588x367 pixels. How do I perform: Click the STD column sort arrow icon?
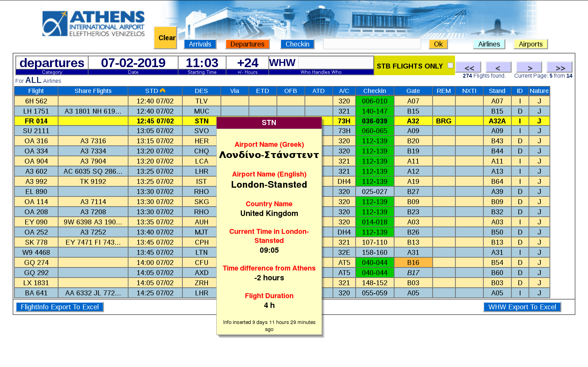[163, 91]
